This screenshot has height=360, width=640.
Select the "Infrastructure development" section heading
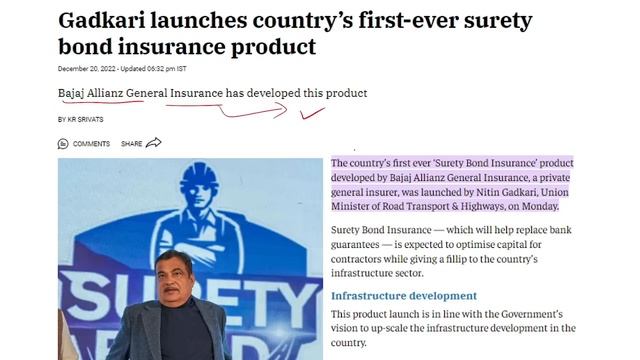404,296
